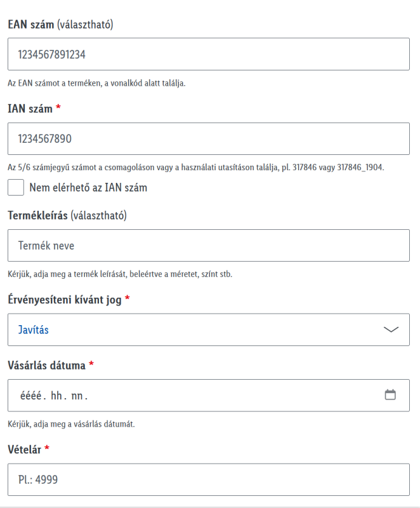Click the 'Érvényesíteni kívánt jog' field label

(65, 300)
